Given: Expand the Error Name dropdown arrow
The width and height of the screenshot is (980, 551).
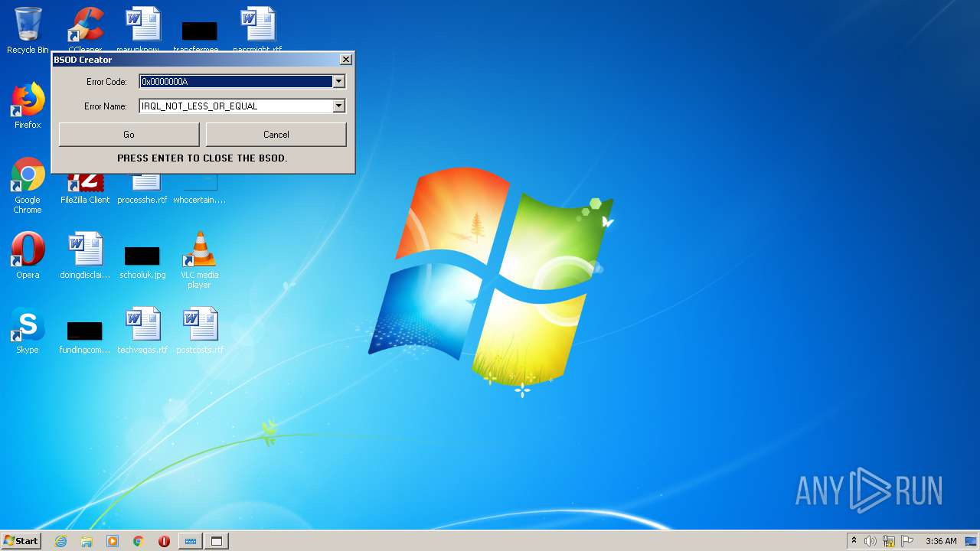Looking at the screenshot, I should pos(338,106).
